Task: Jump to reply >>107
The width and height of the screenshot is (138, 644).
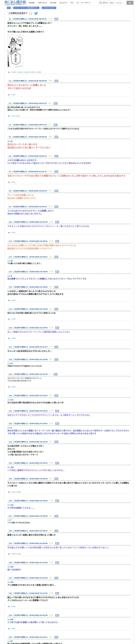Action: click(14, 72)
